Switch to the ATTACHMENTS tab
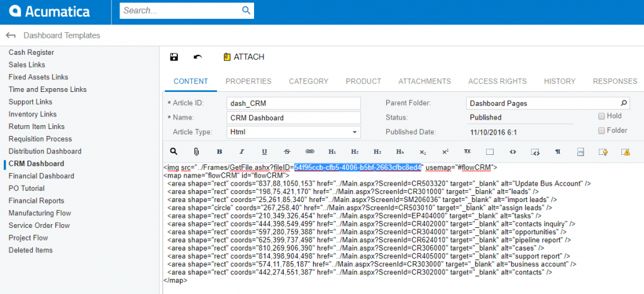Image resolution: width=644 pixels, height=294 pixels. point(425,81)
